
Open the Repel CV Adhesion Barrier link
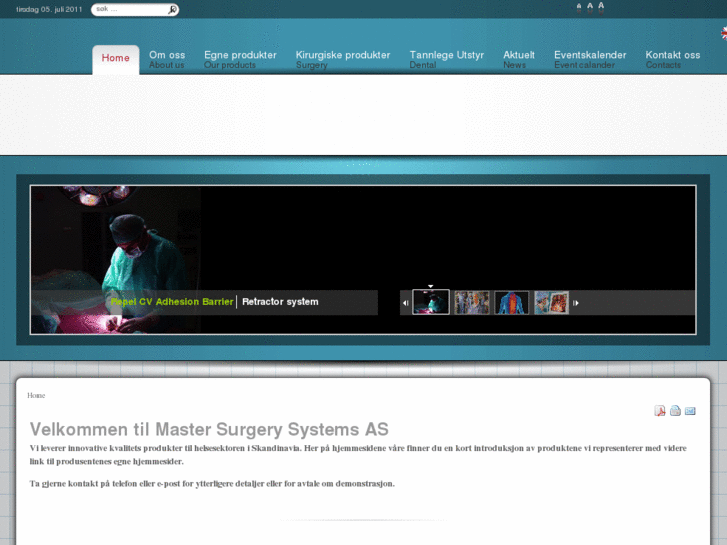coord(172,302)
